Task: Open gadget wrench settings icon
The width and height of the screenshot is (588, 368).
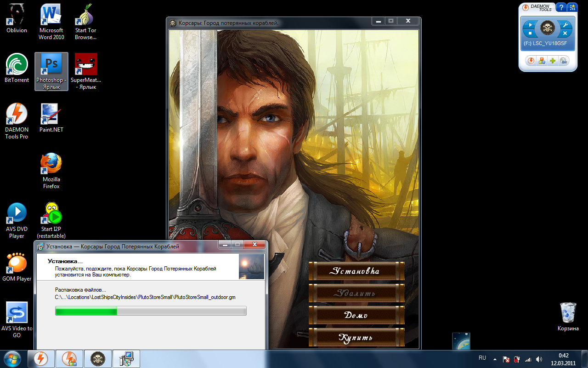Action: (x=565, y=24)
